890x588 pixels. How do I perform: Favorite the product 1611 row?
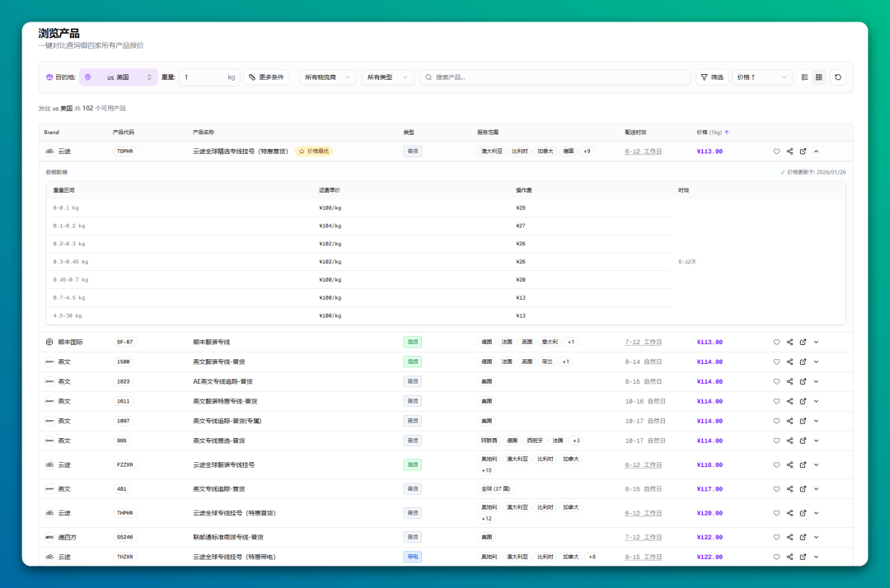pos(776,401)
